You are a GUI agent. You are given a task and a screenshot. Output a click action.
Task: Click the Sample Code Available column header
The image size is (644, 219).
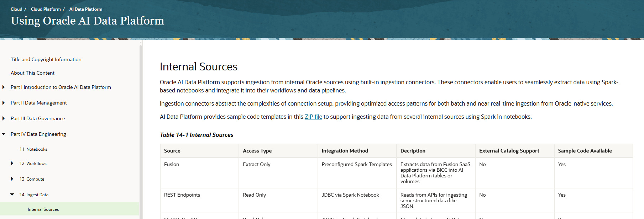tap(593, 151)
